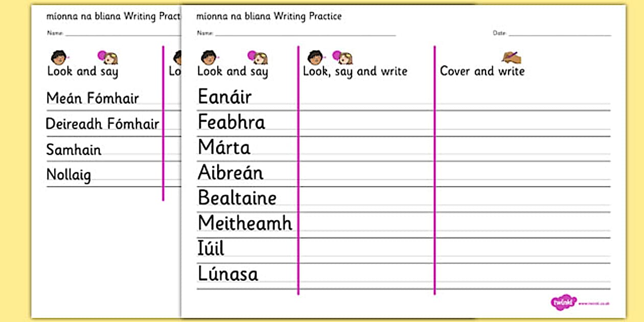Image resolution: width=644 pixels, height=322 pixels.
Task: Click the writing hand icon above 'Cover and write'
Action: click(511, 56)
